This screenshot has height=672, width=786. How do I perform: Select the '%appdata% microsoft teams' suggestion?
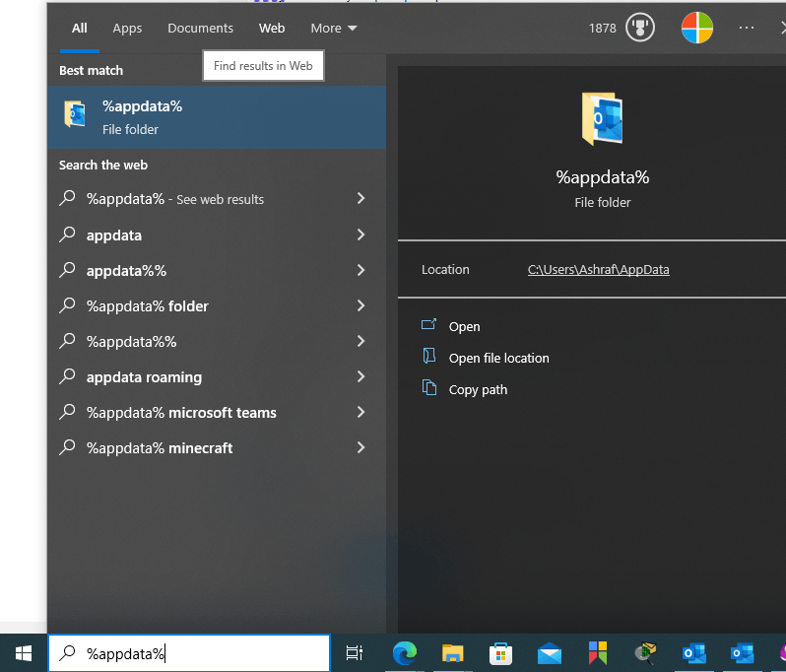(217, 412)
